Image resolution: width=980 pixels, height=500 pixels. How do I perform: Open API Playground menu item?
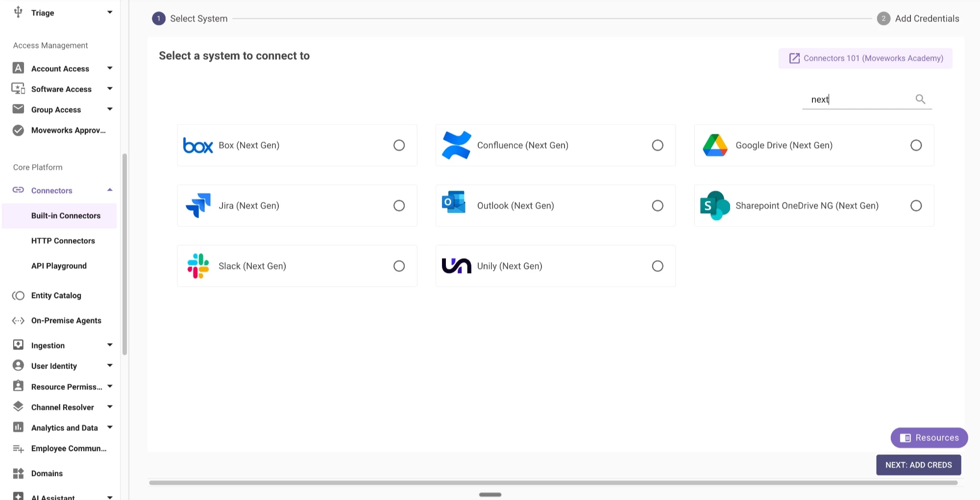coord(59,266)
